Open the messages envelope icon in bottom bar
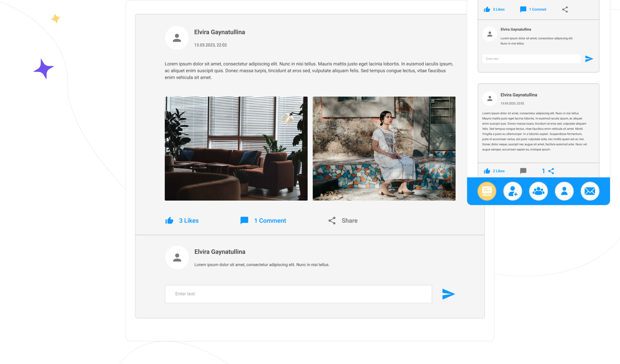 pyautogui.click(x=590, y=191)
